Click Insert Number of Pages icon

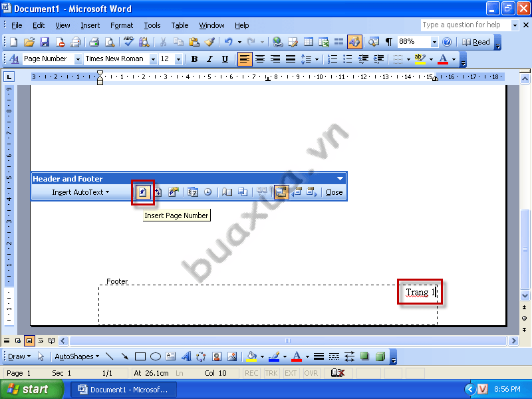point(158,192)
